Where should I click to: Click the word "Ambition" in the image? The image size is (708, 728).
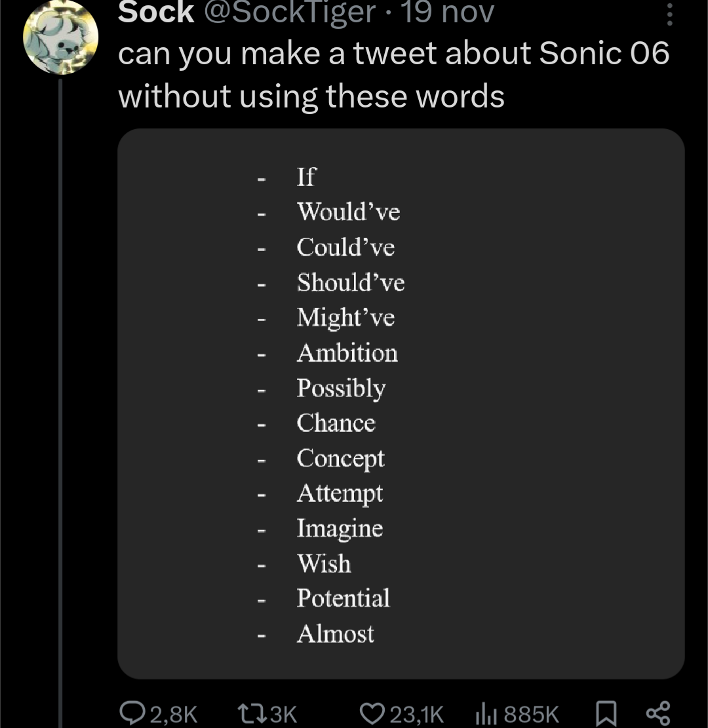point(347,353)
